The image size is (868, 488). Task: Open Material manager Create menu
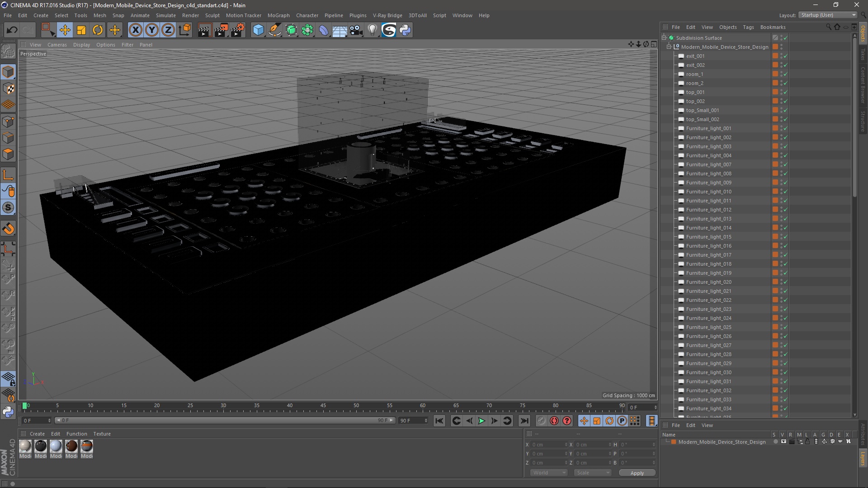pos(37,434)
